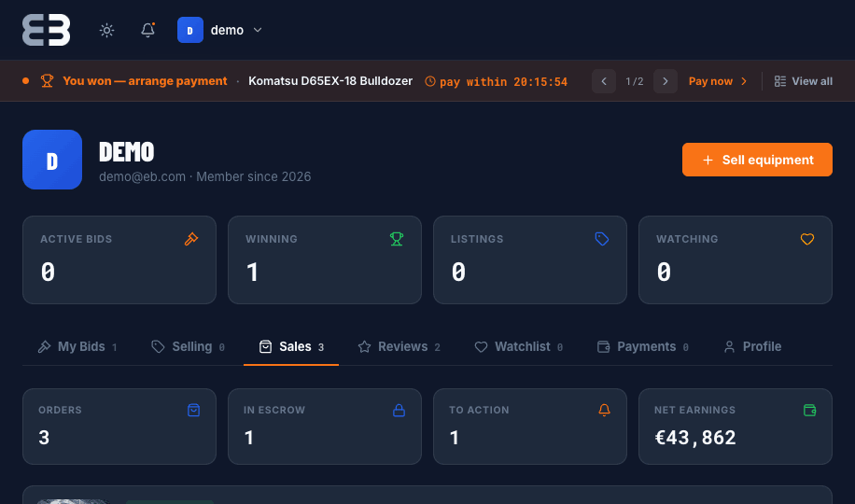Click the chevron after Pay now
The width and height of the screenshot is (855, 504).
[x=744, y=81]
